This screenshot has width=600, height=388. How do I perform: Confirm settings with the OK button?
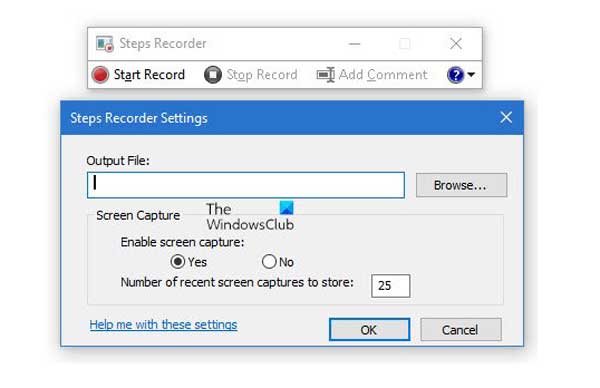369,329
